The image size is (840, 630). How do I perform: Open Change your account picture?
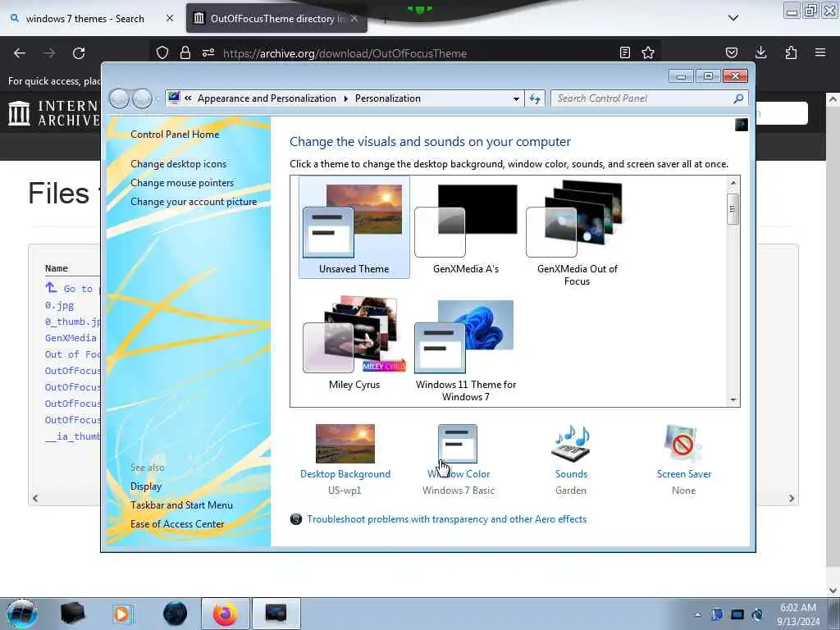click(x=194, y=202)
